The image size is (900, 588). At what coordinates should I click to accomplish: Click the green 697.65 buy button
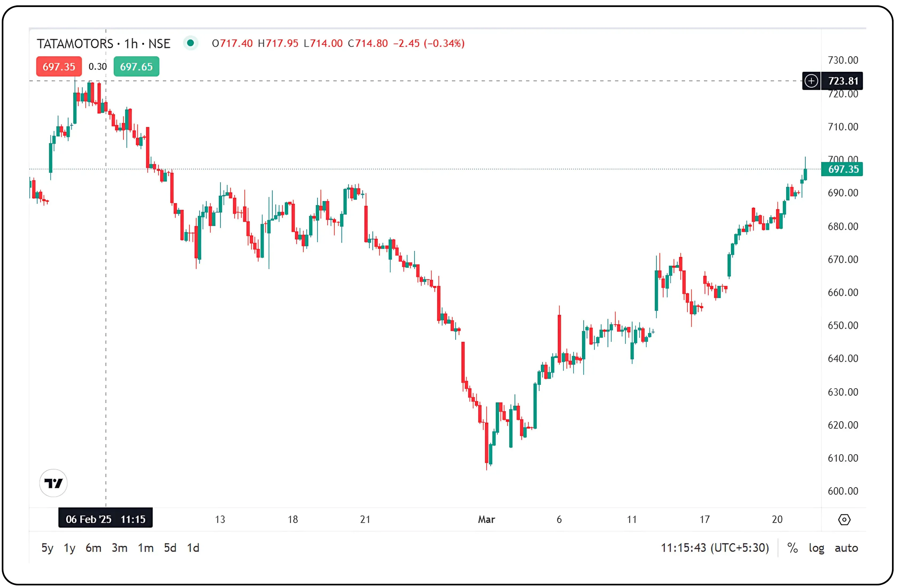pyautogui.click(x=136, y=67)
